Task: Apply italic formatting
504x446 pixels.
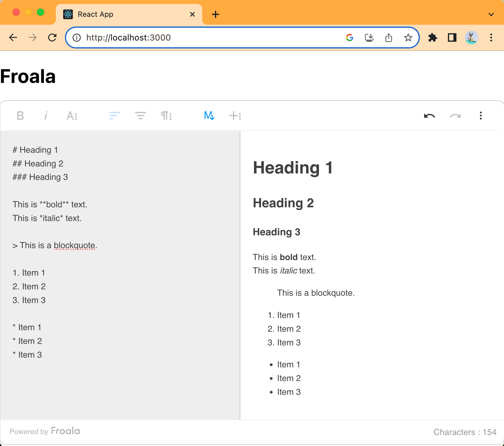Action: (46, 116)
